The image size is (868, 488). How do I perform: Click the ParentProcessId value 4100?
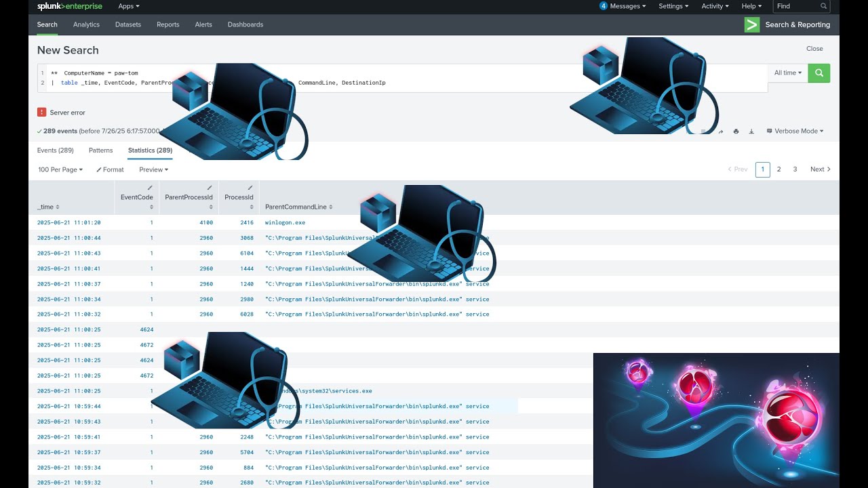point(206,222)
